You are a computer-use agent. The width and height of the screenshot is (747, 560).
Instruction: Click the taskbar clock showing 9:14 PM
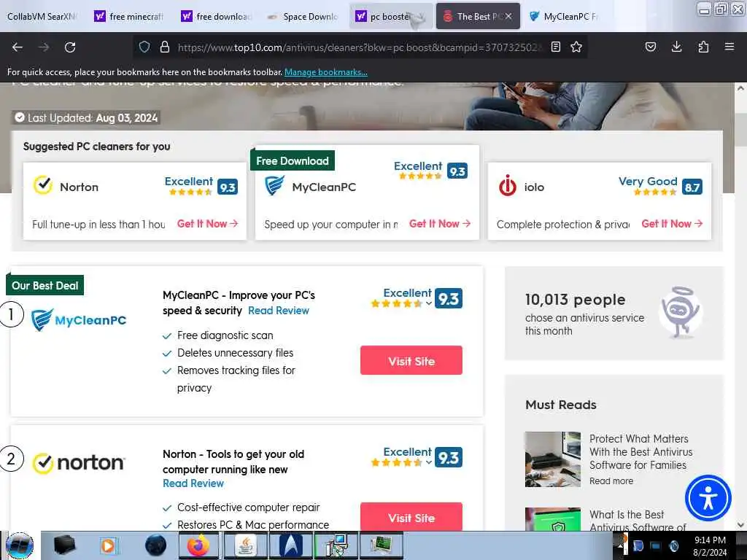(x=710, y=545)
